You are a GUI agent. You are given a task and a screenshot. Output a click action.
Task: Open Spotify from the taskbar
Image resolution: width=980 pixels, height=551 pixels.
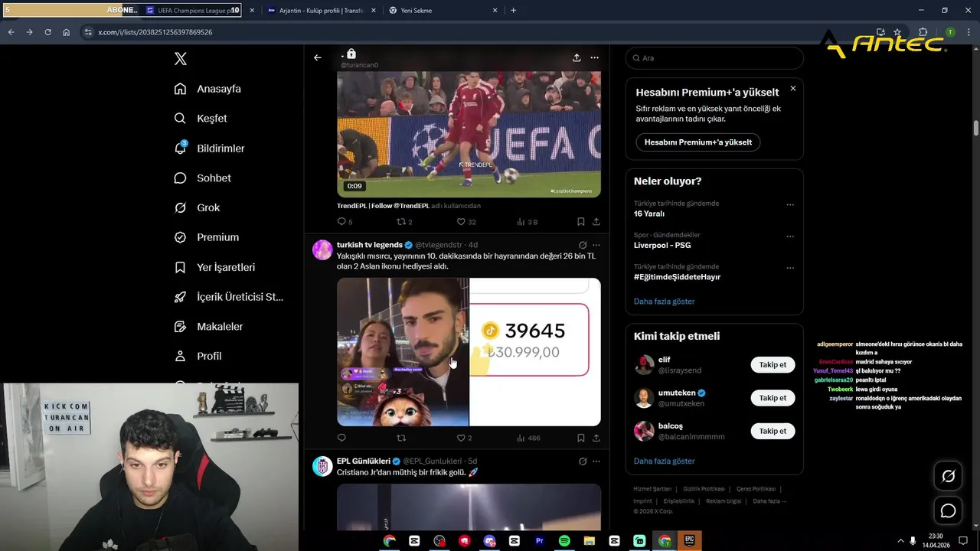coord(564,541)
